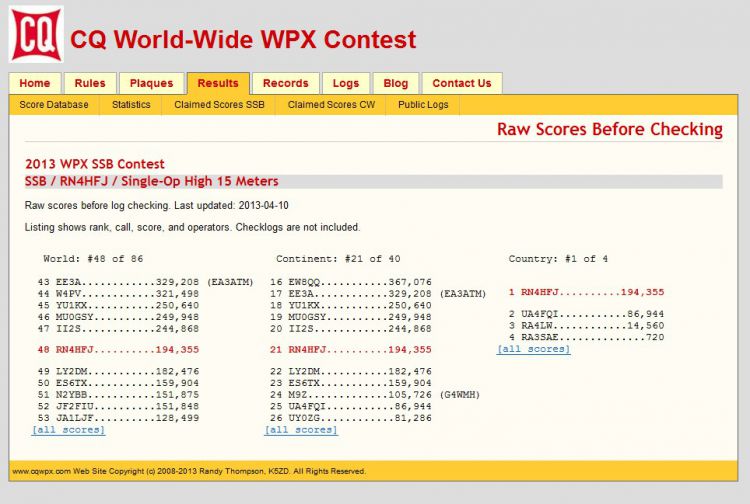Click World row 46 MU0GSY

(x=118, y=317)
